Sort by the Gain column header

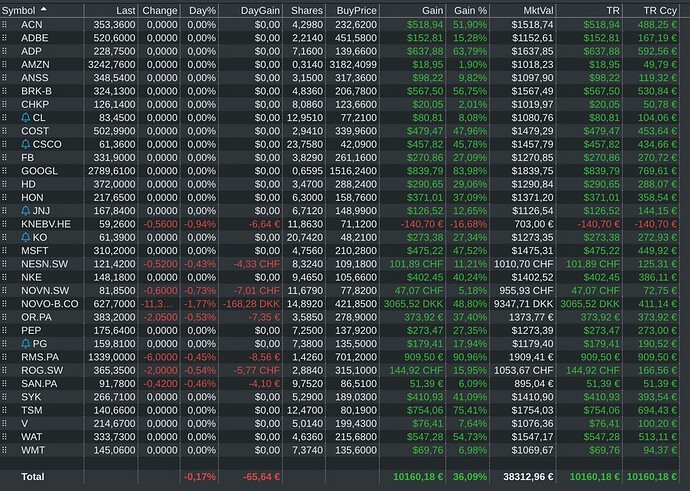point(432,11)
